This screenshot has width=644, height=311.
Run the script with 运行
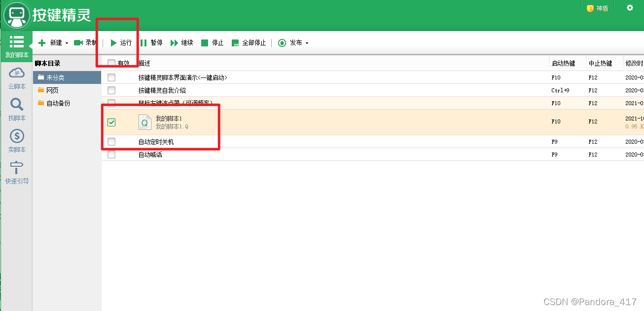121,43
